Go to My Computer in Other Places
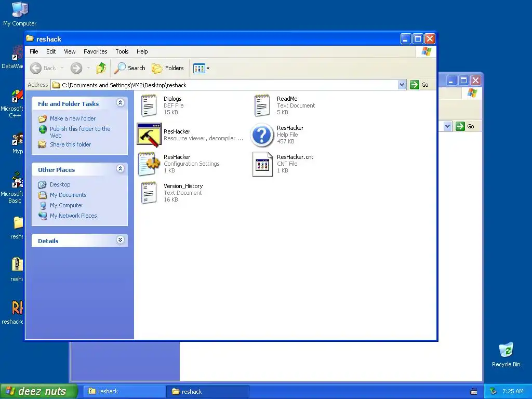 click(66, 205)
